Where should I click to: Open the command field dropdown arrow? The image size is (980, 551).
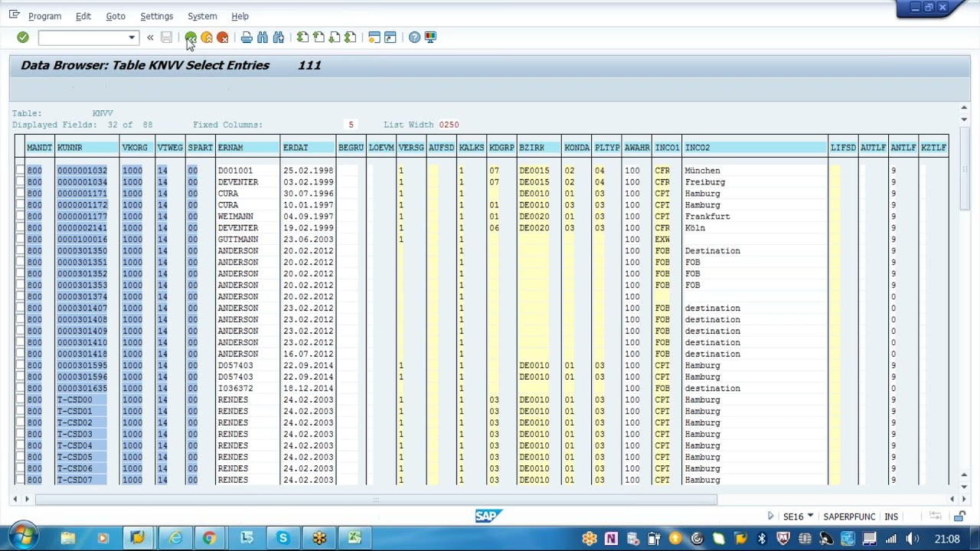tap(132, 37)
